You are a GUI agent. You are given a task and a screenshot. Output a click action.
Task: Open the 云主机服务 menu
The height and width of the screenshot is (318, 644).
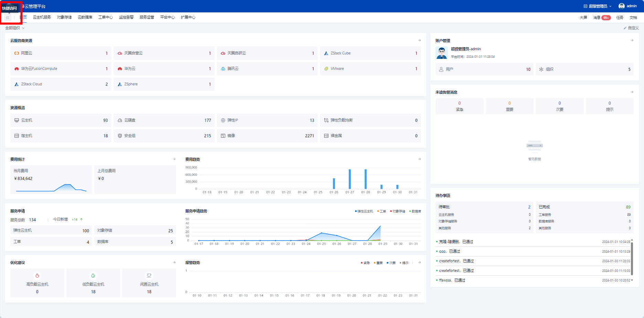42,18
